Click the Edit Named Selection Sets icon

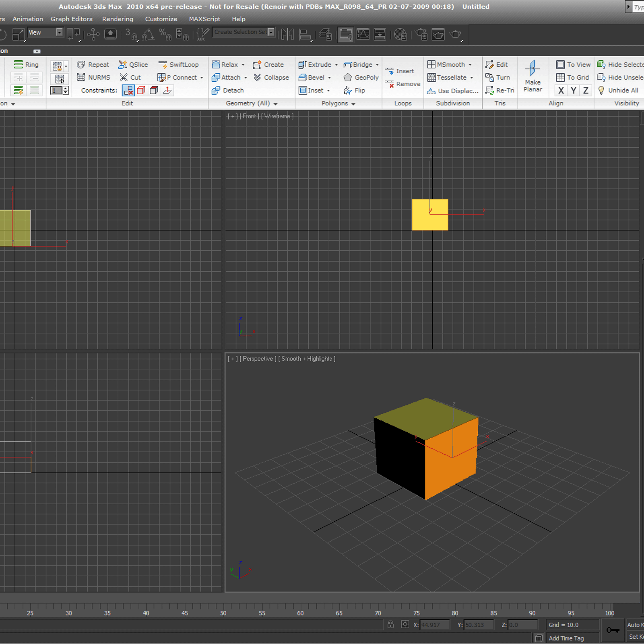click(203, 34)
